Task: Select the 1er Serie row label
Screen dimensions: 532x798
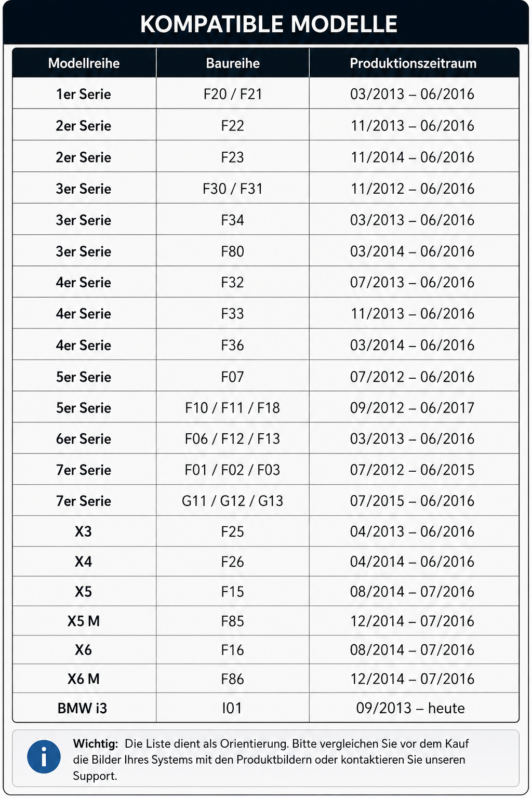Action: (84, 94)
